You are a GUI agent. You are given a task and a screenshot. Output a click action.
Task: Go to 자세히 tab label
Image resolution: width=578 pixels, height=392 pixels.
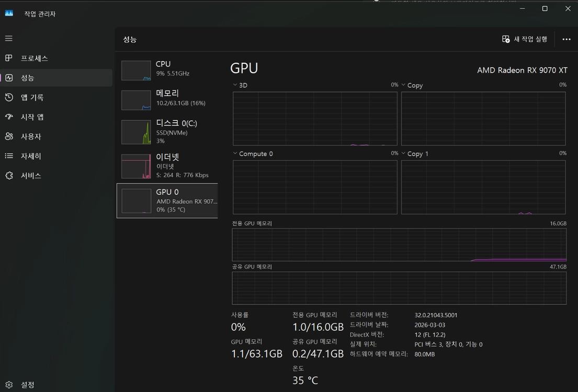(x=31, y=156)
